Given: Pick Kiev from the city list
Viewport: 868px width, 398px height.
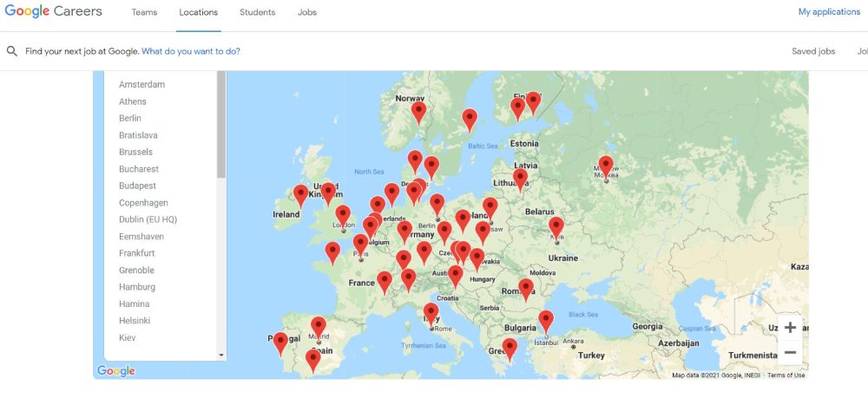Looking at the screenshot, I should [x=128, y=338].
